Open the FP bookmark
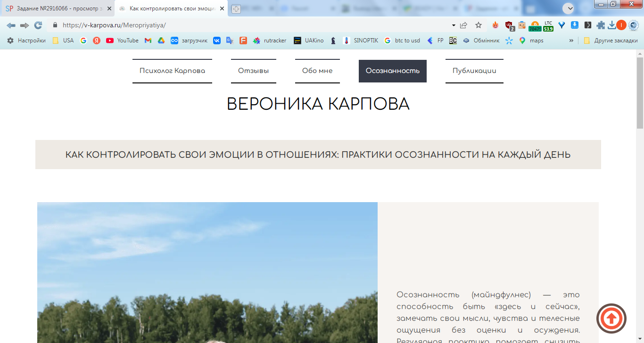The height and width of the screenshot is (343, 644). 435,41
